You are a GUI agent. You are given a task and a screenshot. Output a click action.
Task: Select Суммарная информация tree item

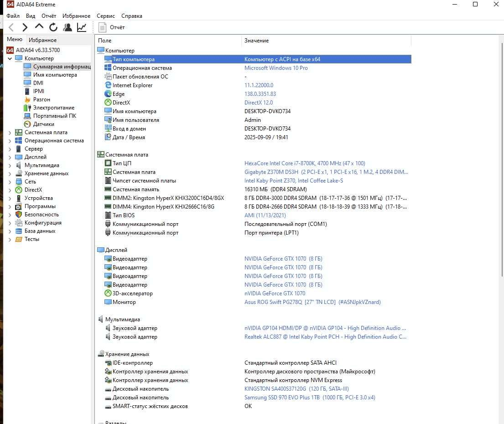pyautogui.click(x=62, y=67)
